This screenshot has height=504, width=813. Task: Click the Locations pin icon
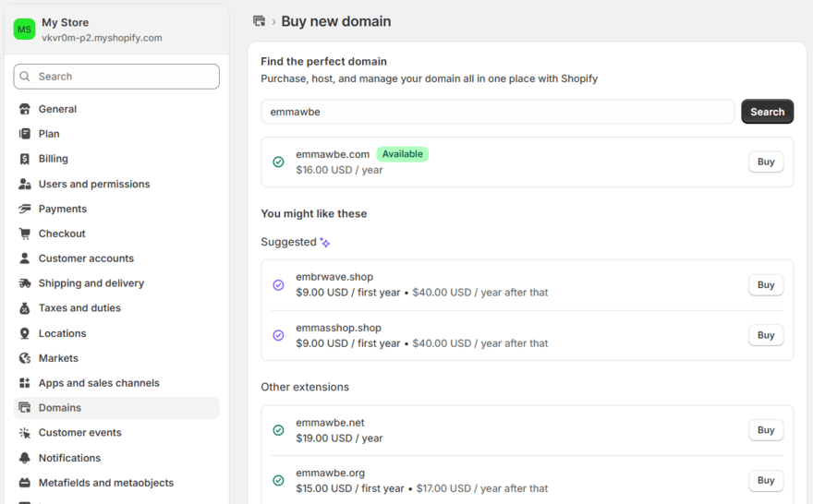[x=25, y=333]
